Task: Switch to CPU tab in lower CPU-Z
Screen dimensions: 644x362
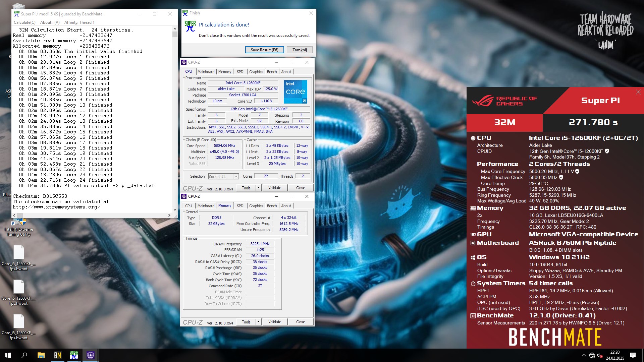Action: coord(189,206)
